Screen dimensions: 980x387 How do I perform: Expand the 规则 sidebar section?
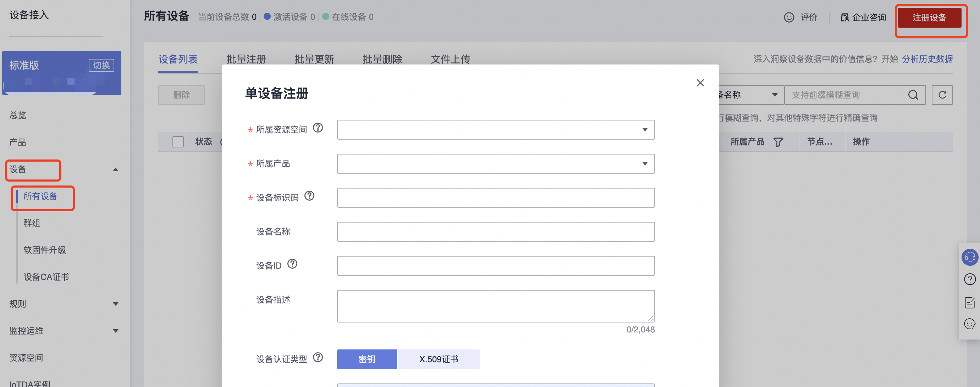click(116, 304)
